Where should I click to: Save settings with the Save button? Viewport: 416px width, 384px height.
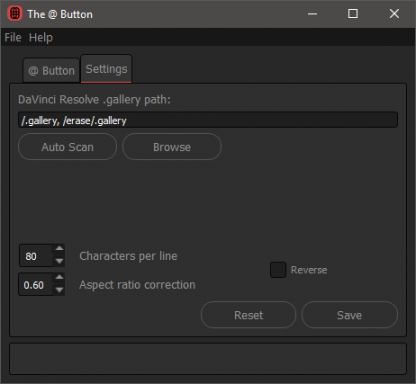pos(349,315)
